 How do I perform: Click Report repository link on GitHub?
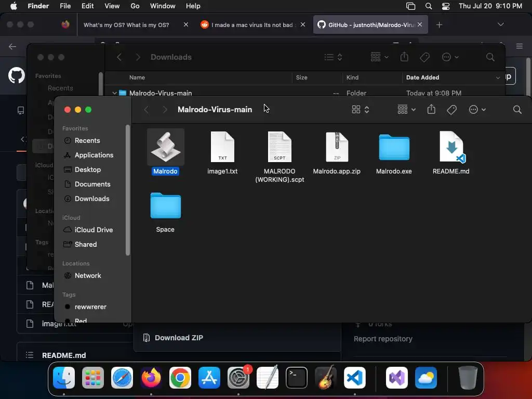[383, 339]
